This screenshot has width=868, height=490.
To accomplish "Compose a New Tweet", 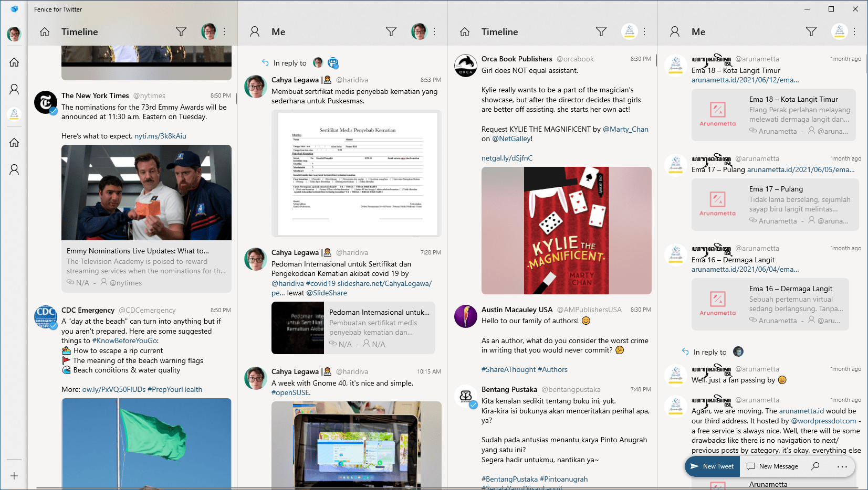I will coord(712,466).
